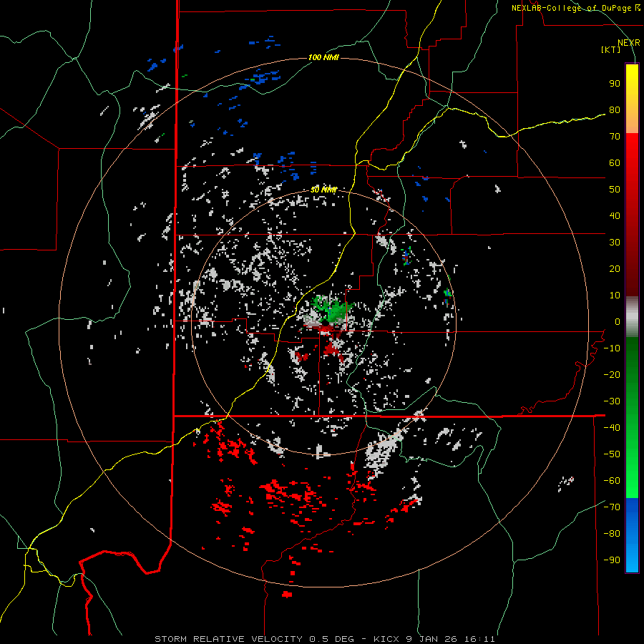644x644 pixels.
Task: Click the -20 scale value
Action: tap(612, 375)
